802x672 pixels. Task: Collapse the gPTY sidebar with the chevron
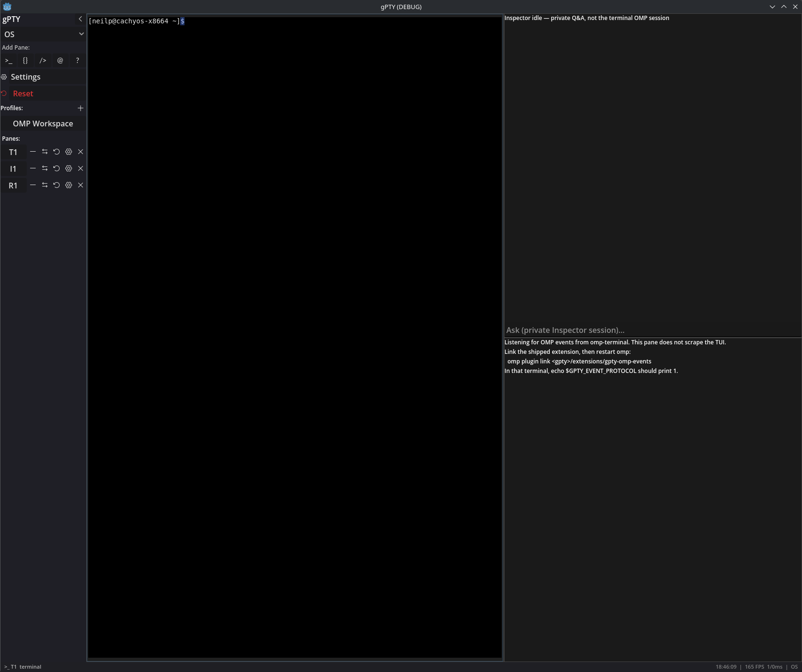pyautogui.click(x=80, y=19)
